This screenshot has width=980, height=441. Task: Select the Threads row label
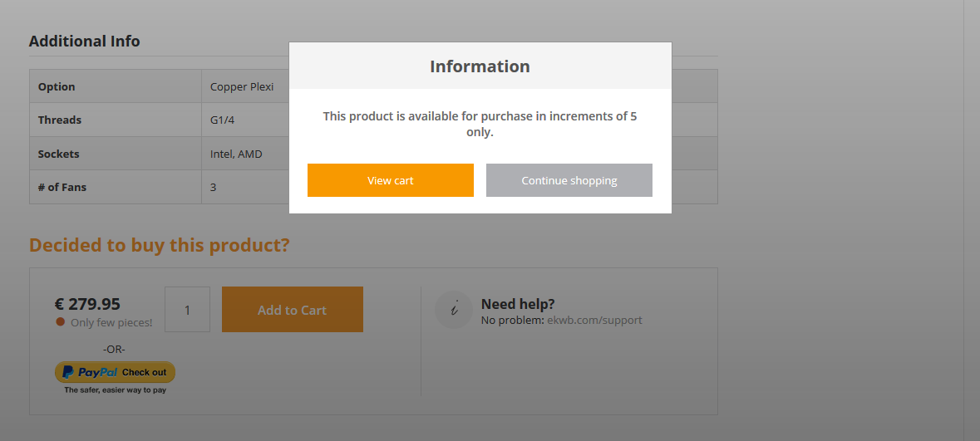(59, 120)
